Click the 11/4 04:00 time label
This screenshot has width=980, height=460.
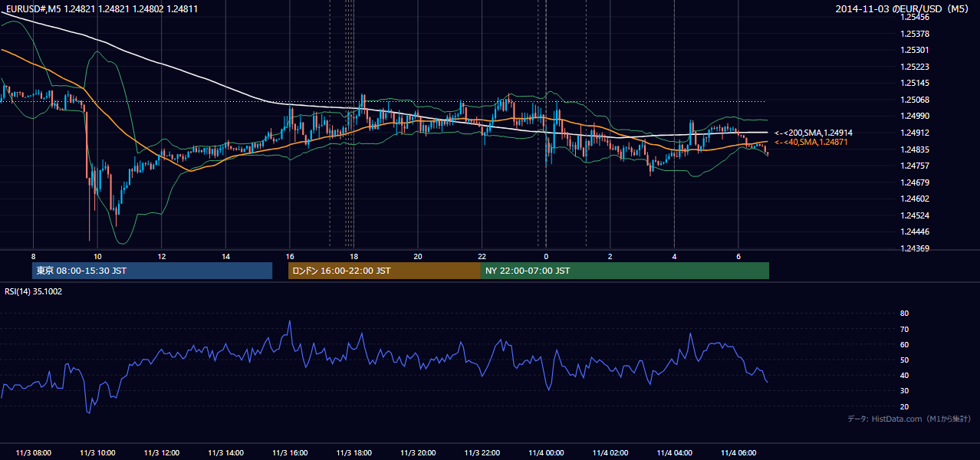click(x=674, y=453)
